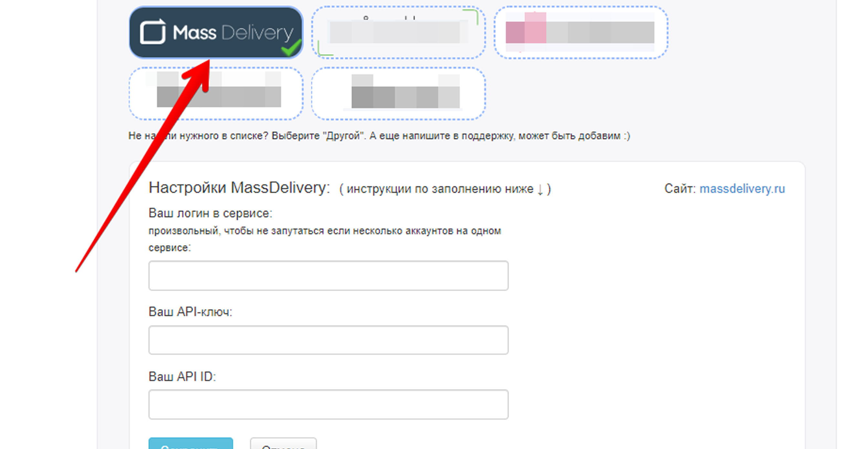Click the 'Ваш API-ключ' label
Screen dimensions: 868x449
coord(190,312)
